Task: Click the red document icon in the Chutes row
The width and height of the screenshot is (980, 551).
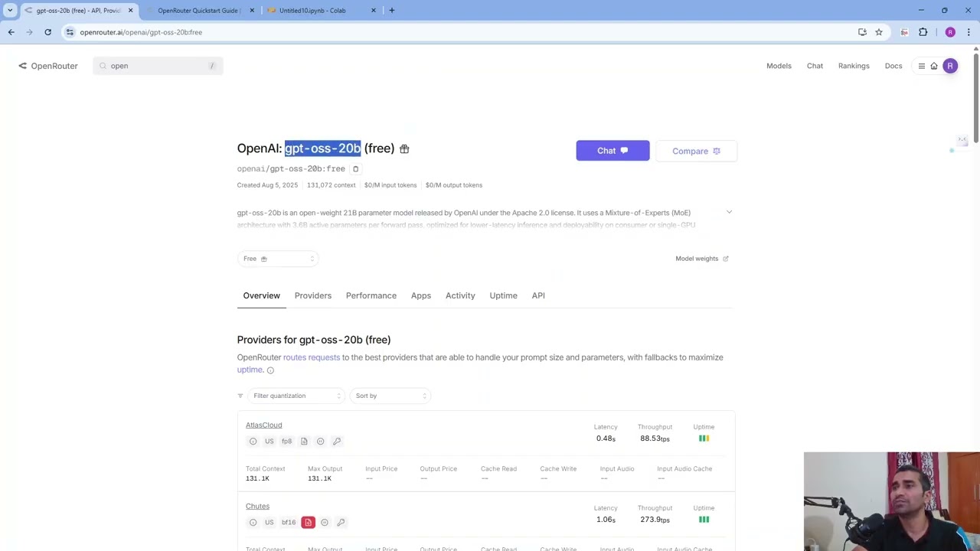Action: click(x=308, y=523)
